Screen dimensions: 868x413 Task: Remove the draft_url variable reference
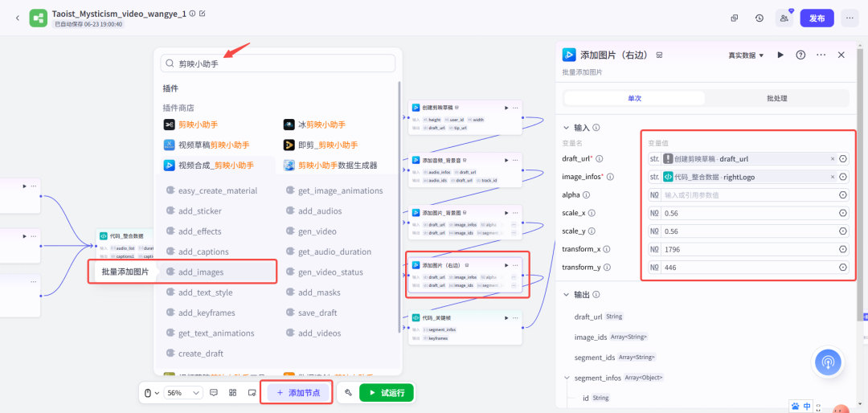[x=832, y=159]
